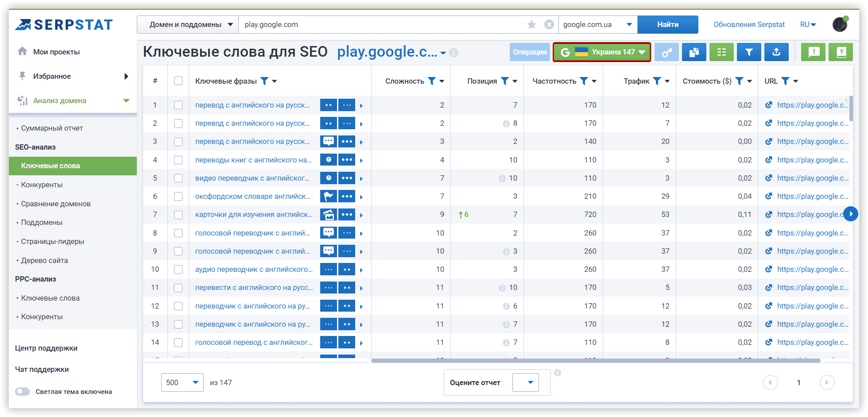This screenshot has width=868, height=417.
Task: Click the green exclamation feedback icon
Action: (x=814, y=52)
